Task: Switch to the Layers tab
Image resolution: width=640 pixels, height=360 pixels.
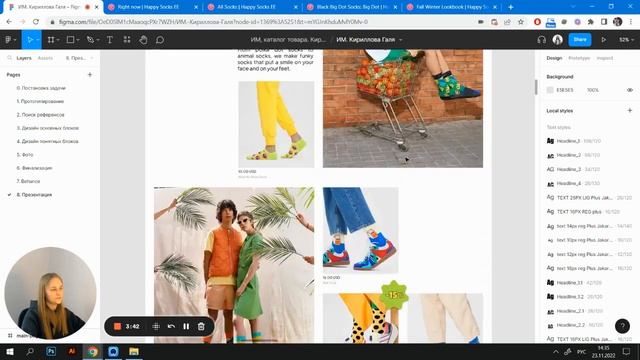Action: coord(24,58)
